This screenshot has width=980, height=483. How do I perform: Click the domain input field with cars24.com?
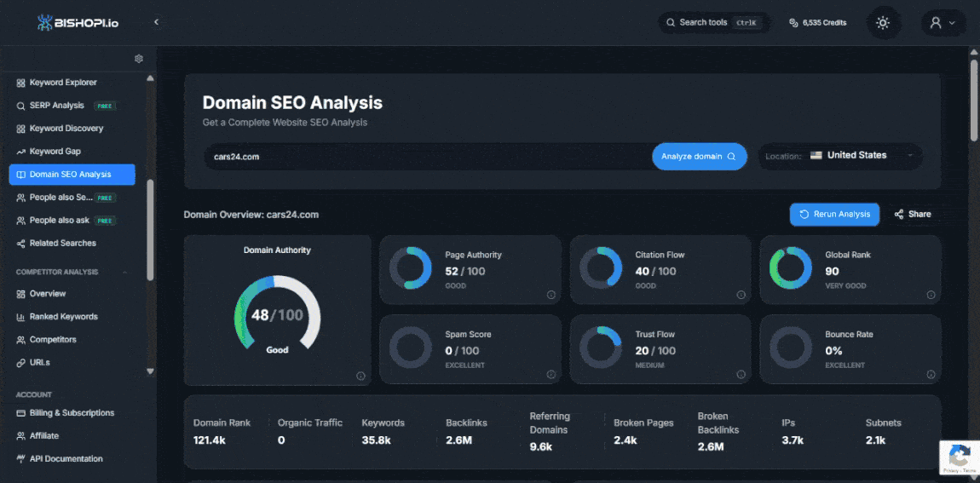(426, 157)
